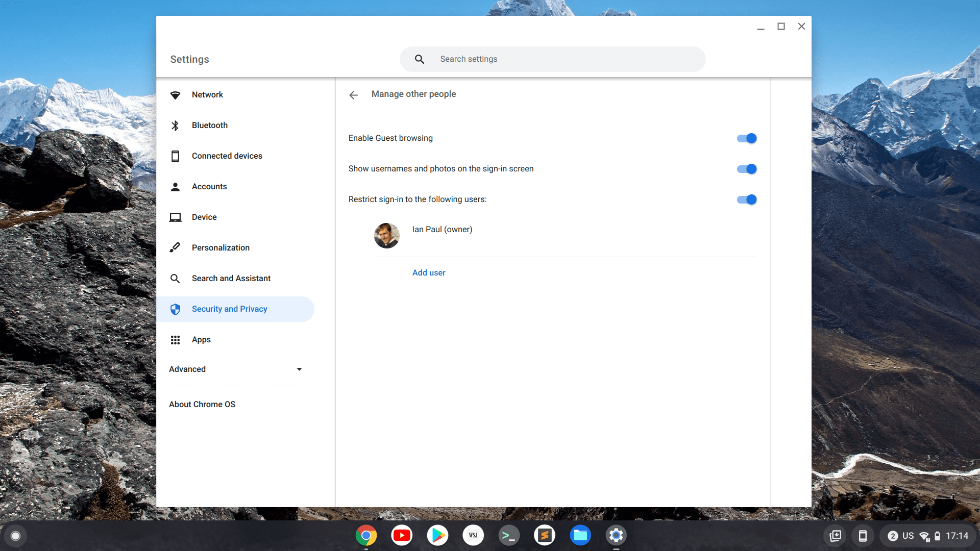The width and height of the screenshot is (980, 551).
Task: Open About Chrome OS page
Action: (202, 405)
